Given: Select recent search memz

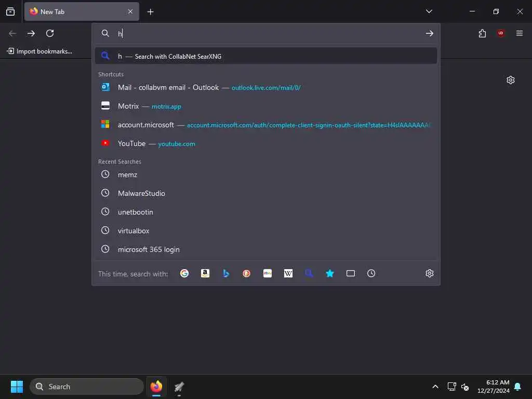Looking at the screenshot, I should [266, 175].
